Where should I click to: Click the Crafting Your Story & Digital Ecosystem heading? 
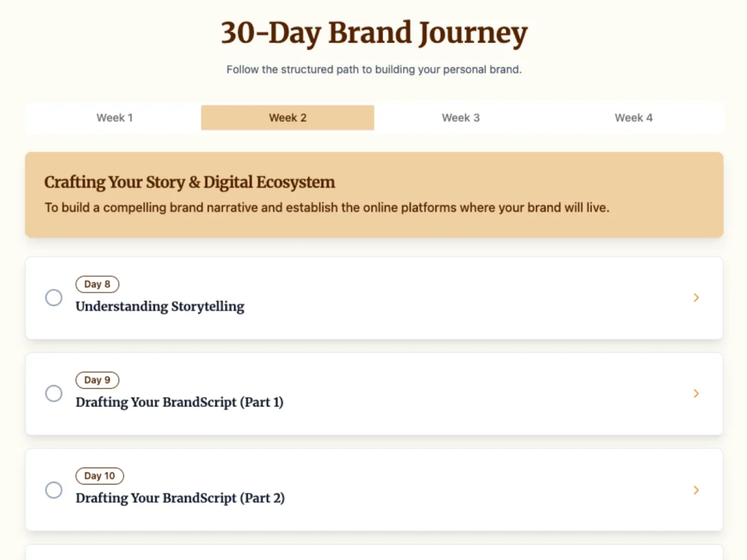coord(189,182)
